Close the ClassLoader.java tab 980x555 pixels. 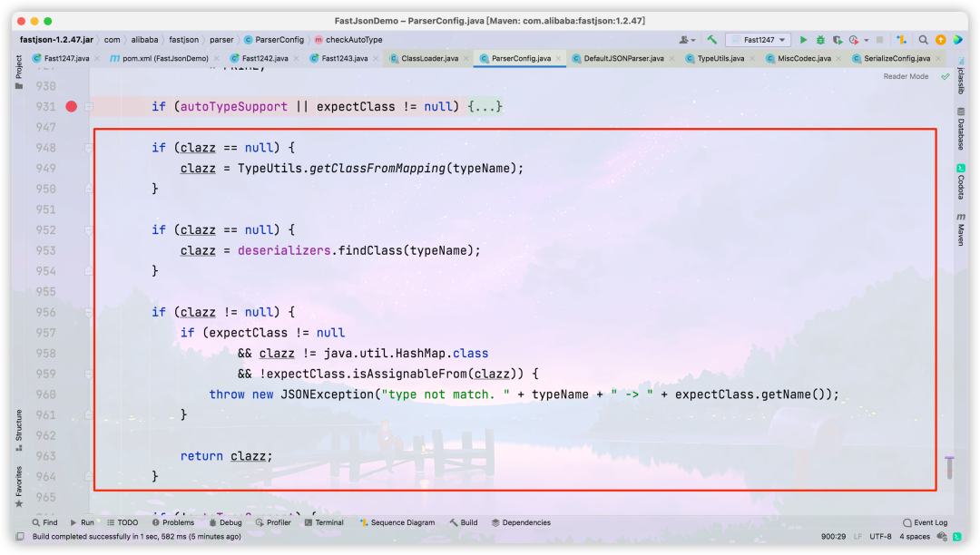pos(466,59)
